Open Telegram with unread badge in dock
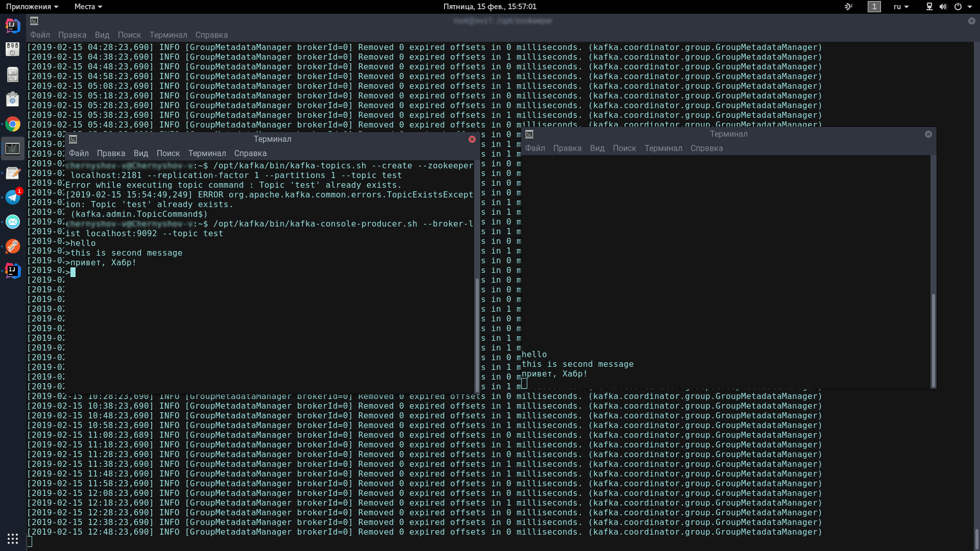The image size is (980, 551). pos(13,197)
